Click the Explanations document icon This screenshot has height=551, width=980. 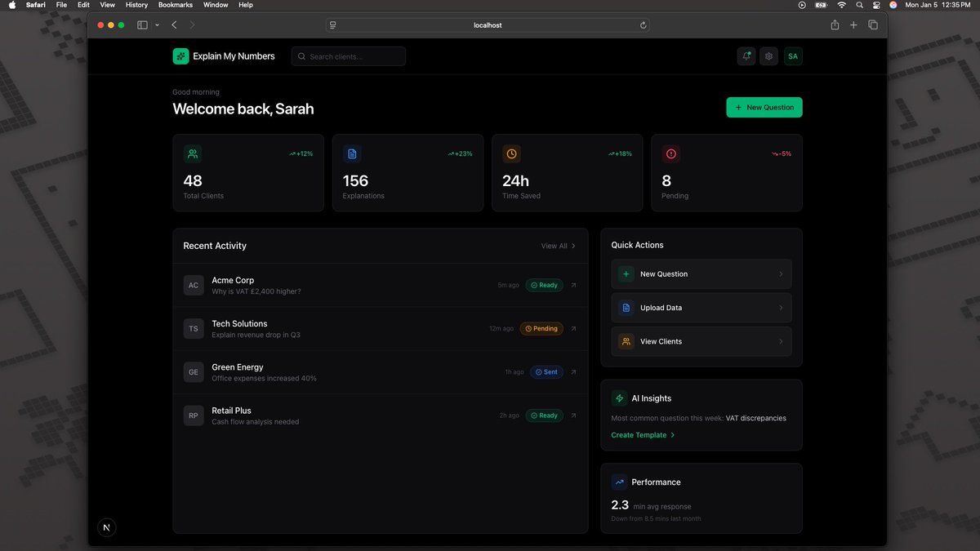point(352,153)
